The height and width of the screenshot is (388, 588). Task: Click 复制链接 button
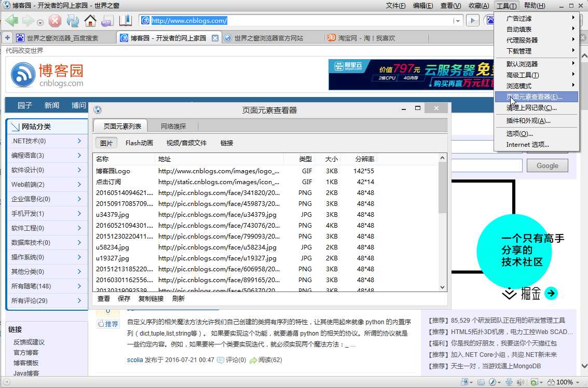(x=151, y=298)
